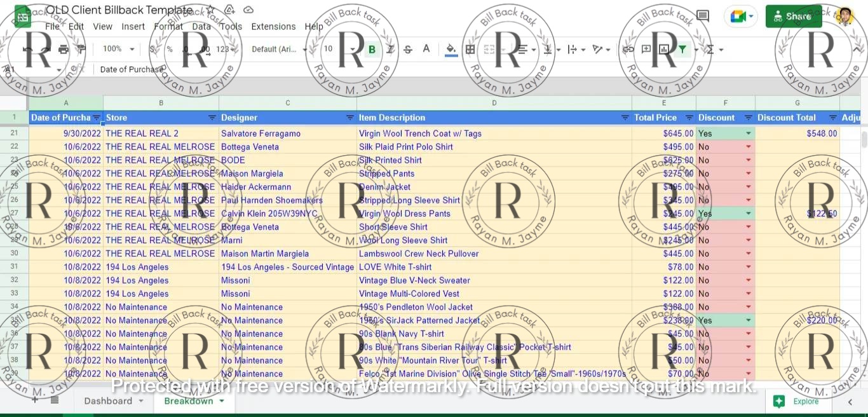Open the Default (Ari... font dropdown

279,49
